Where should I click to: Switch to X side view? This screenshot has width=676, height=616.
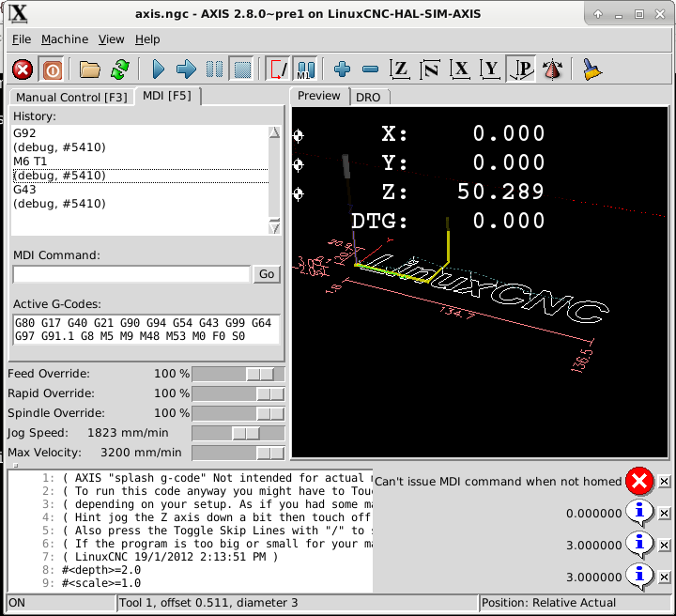click(x=460, y=69)
